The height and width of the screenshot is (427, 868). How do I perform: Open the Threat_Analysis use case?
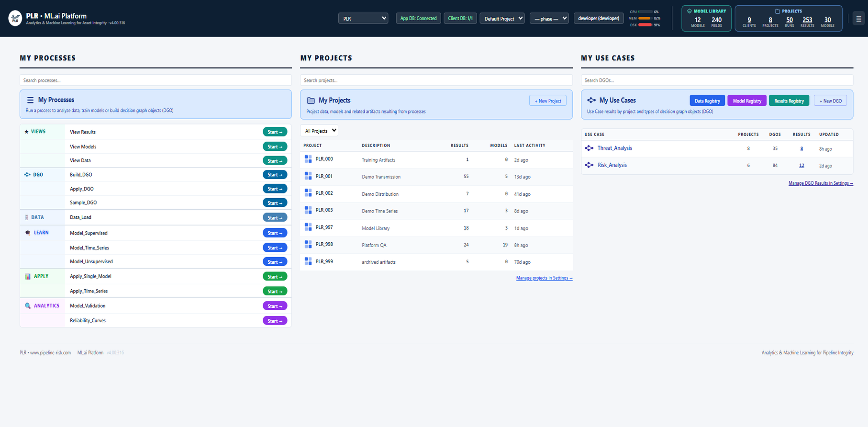pyautogui.click(x=615, y=148)
